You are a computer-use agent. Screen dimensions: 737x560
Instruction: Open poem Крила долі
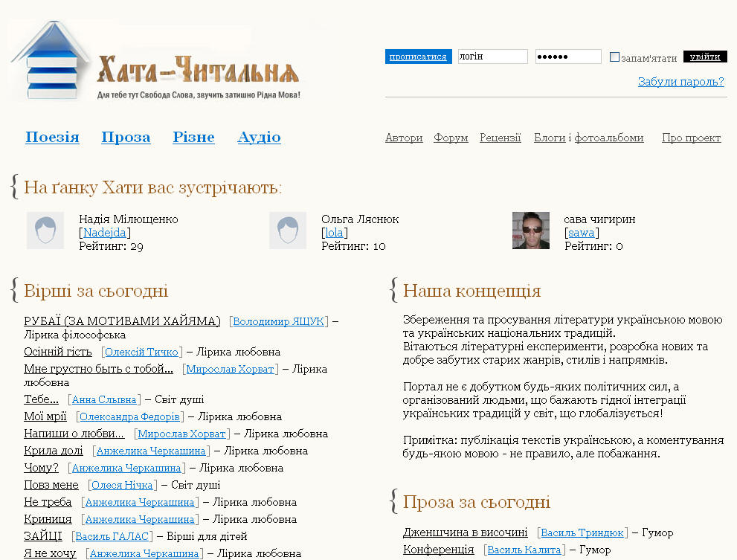53,451
